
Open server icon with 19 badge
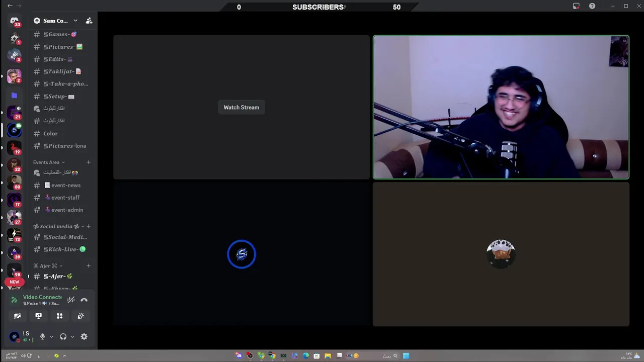[14, 147]
